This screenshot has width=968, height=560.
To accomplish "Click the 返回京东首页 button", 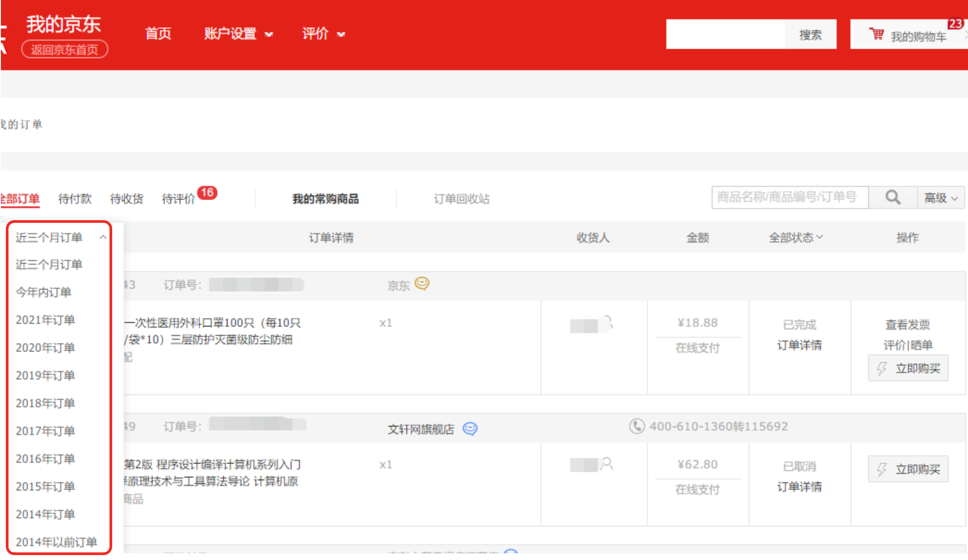I will 64,49.
